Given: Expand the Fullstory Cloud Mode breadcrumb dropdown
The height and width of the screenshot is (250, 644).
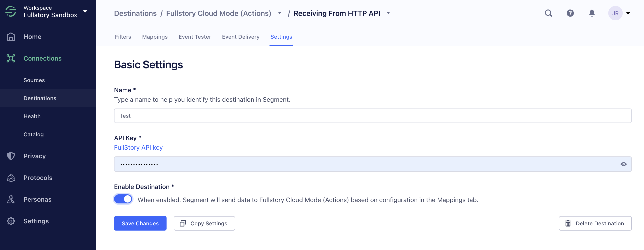Looking at the screenshot, I should pyautogui.click(x=280, y=13).
